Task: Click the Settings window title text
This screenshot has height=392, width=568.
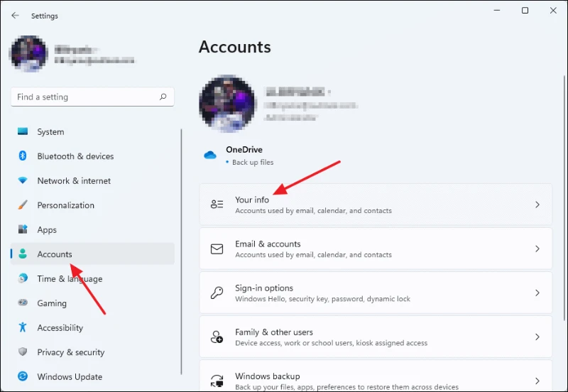Action: coord(45,16)
